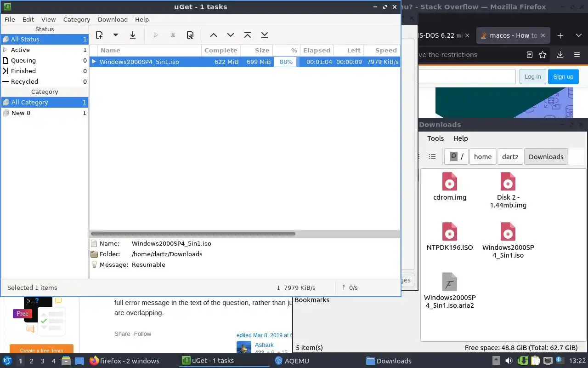Go to root '/' in the file manager path bar
588x368 pixels.
click(456, 156)
